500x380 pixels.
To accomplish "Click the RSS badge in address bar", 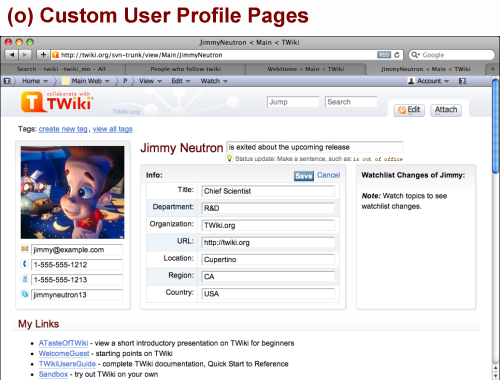I will tap(384, 55).
